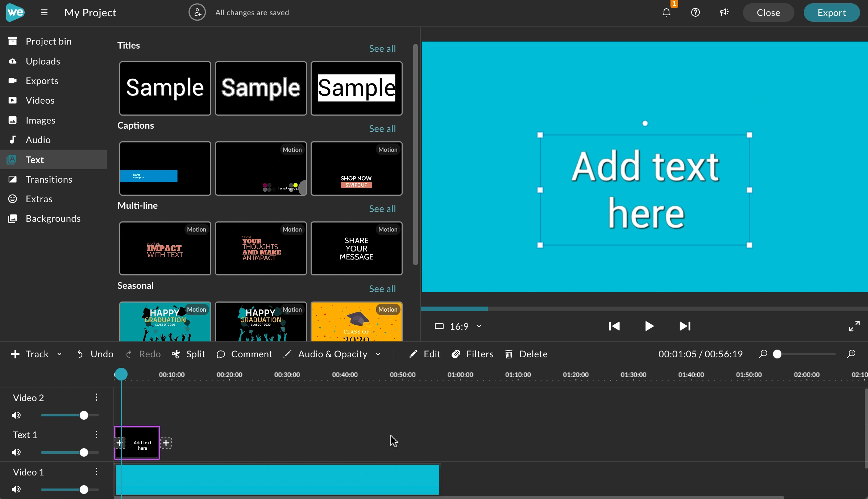Click the timeline playhead marker

(x=121, y=374)
